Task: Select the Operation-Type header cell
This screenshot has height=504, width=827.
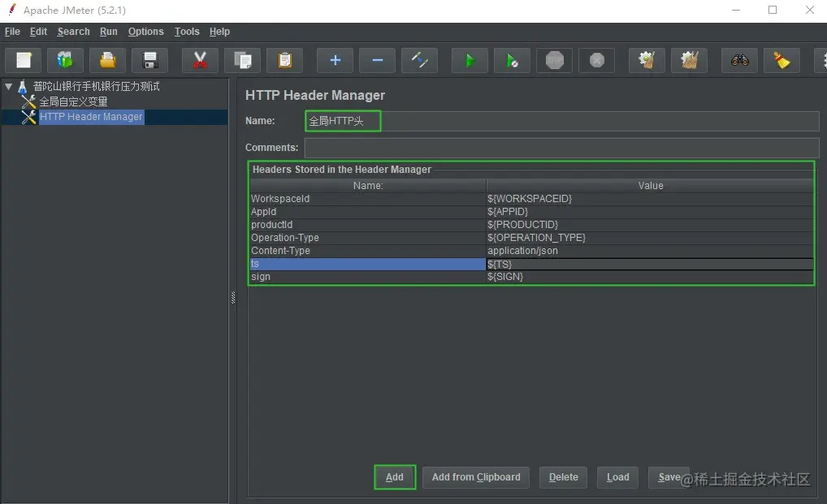Action: tap(368, 238)
